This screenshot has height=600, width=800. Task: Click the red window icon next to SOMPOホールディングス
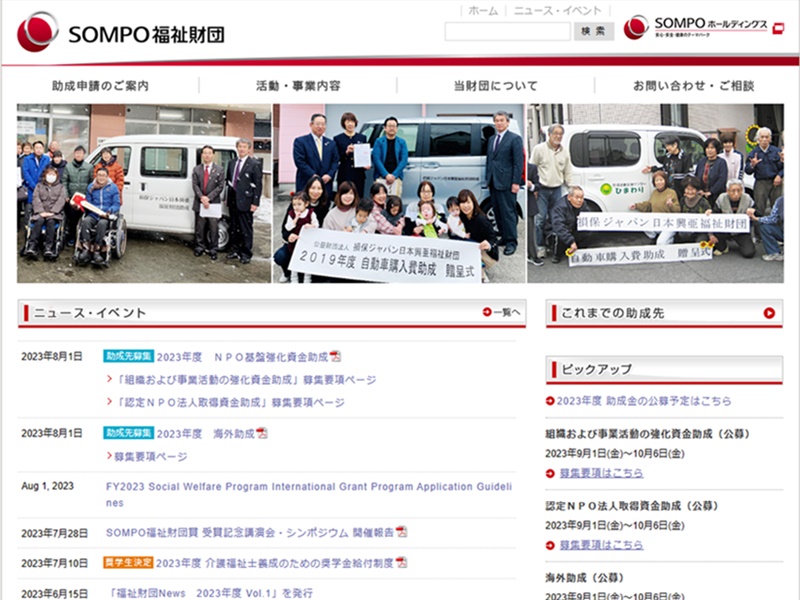[778, 28]
